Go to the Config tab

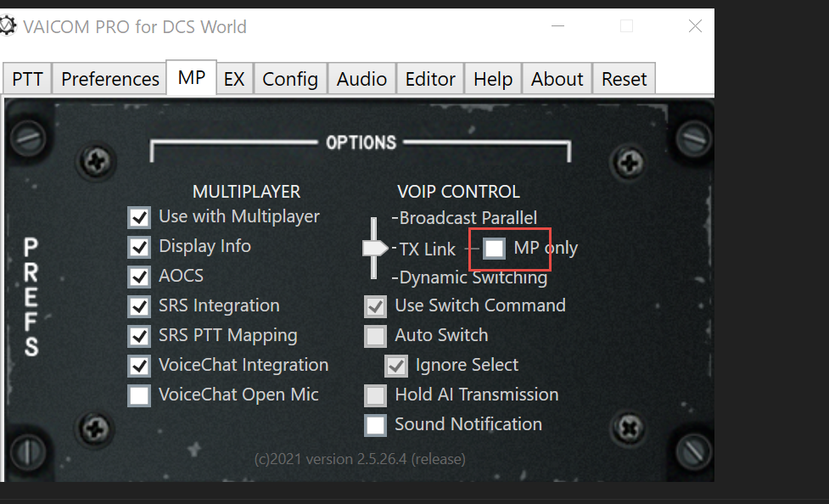click(x=290, y=79)
